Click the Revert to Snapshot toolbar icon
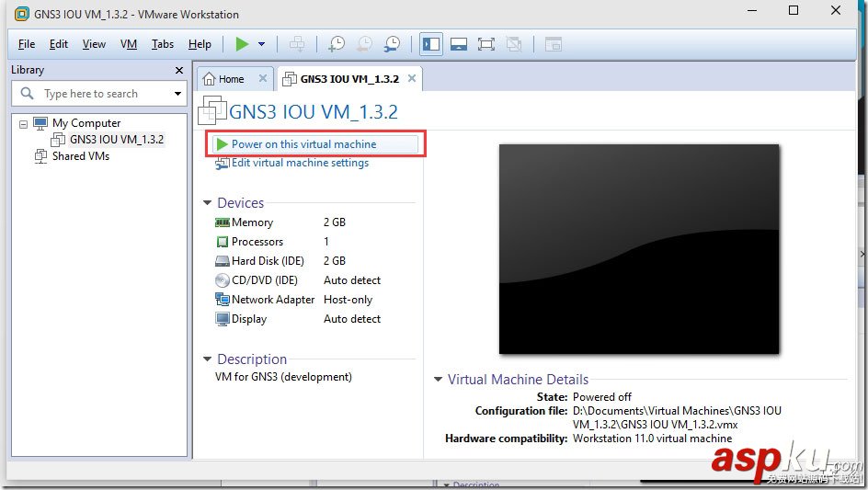 coord(364,44)
